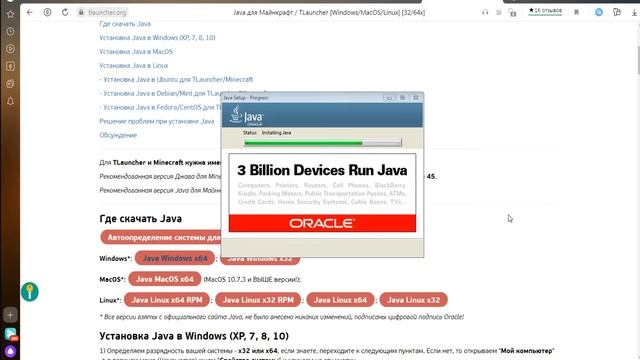
Task: Click the green key floating icon
Action: (30, 291)
